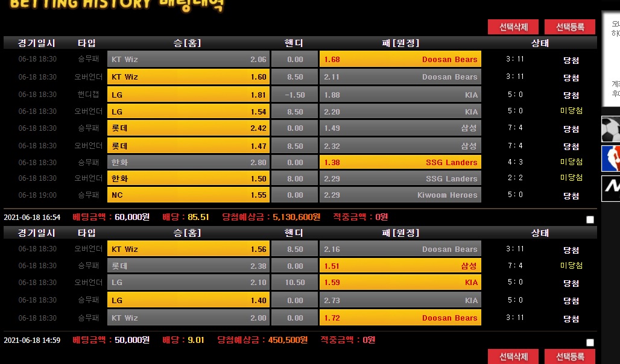
Task: Tick the checkbox for the 50,000원 bet slip
Action: [x=590, y=343]
